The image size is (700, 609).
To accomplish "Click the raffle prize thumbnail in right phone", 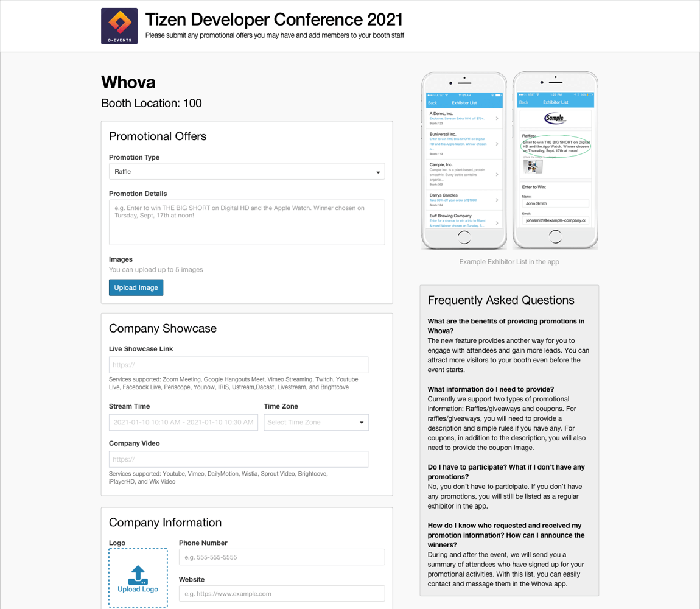I will tap(533, 167).
